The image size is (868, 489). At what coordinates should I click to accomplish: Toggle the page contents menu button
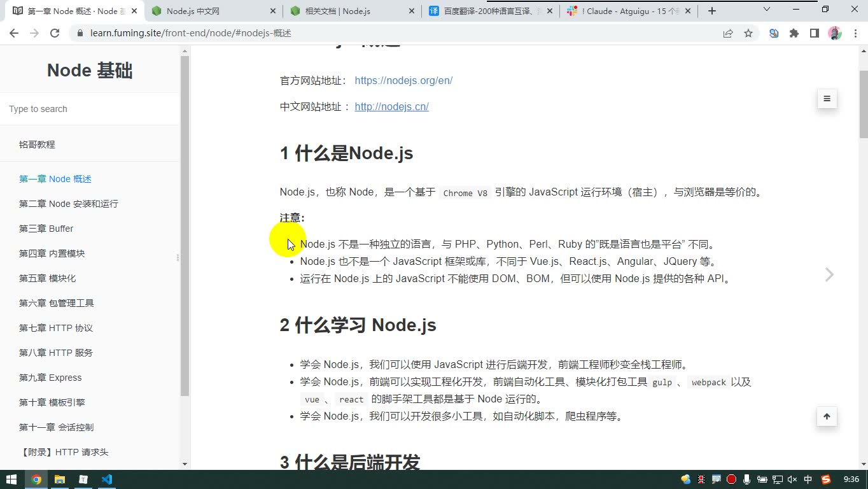(827, 99)
